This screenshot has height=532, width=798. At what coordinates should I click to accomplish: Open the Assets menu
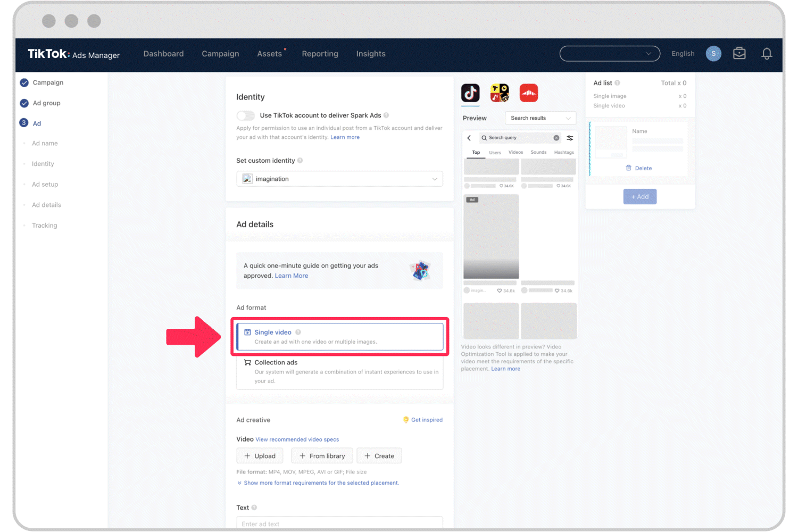point(270,54)
